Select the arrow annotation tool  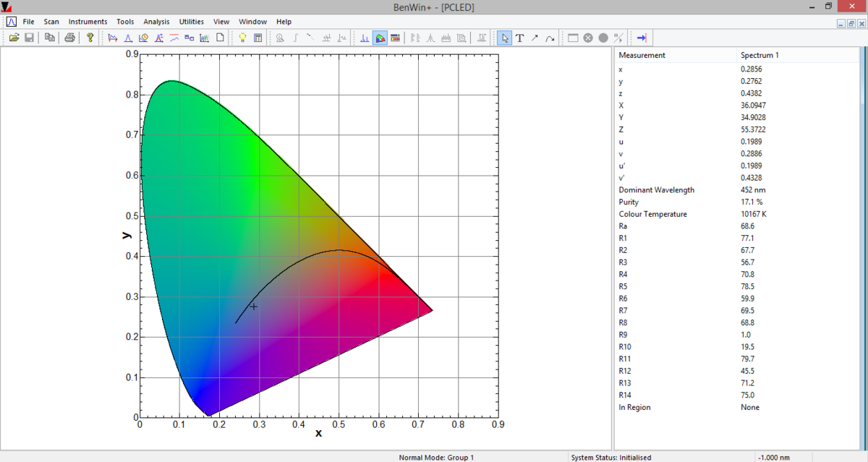pos(535,38)
